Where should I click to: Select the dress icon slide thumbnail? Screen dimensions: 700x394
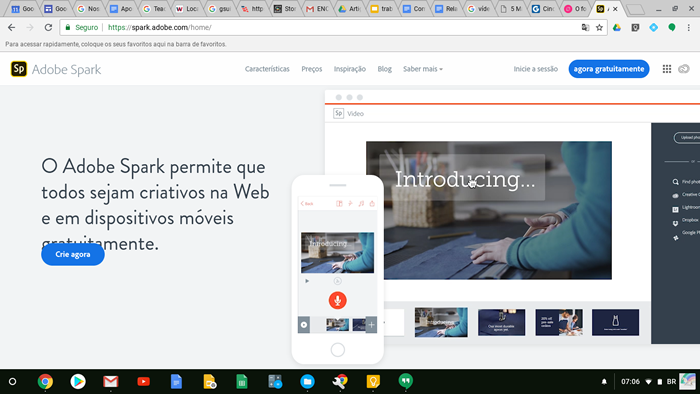tap(615, 322)
